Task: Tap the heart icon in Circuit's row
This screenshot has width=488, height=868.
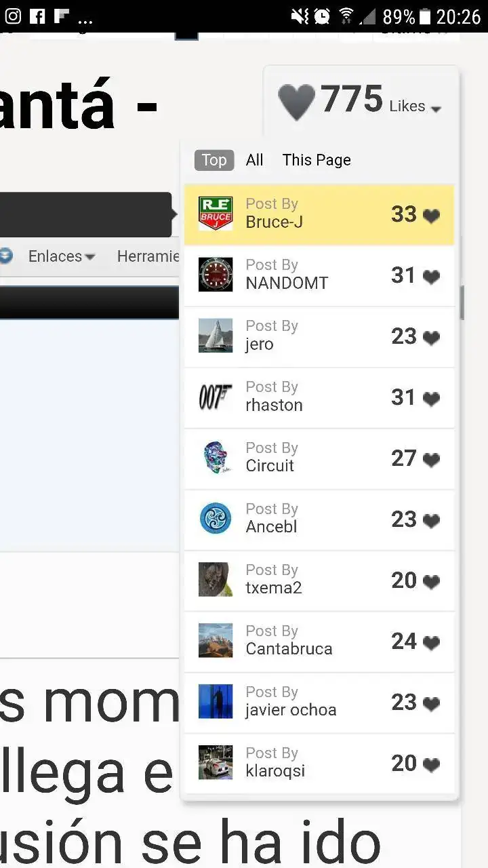Action: tap(431, 459)
